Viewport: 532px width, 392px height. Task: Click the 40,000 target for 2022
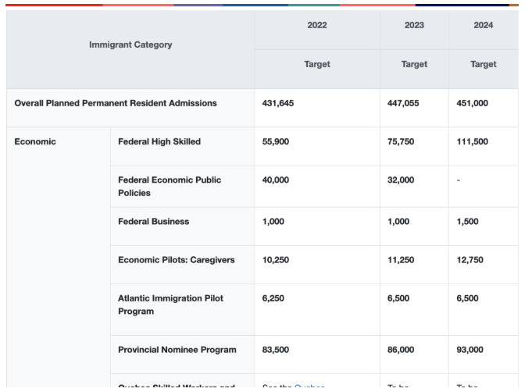(x=276, y=180)
